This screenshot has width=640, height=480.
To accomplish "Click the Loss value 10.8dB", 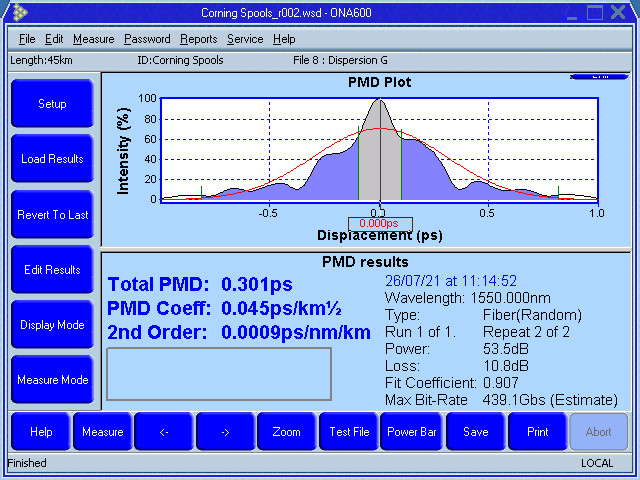I will [506, 366].
